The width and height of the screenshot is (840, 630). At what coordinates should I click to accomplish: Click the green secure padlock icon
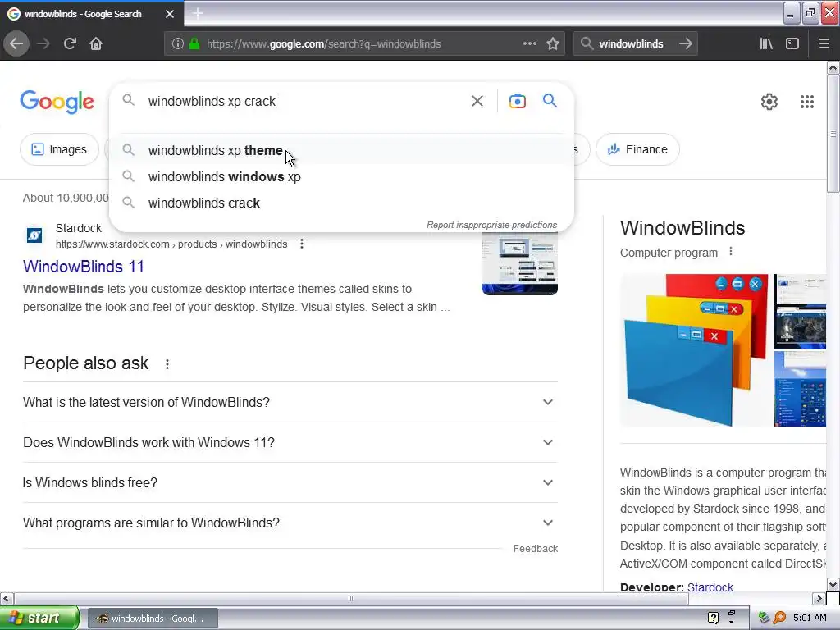[x=194, y=44]
